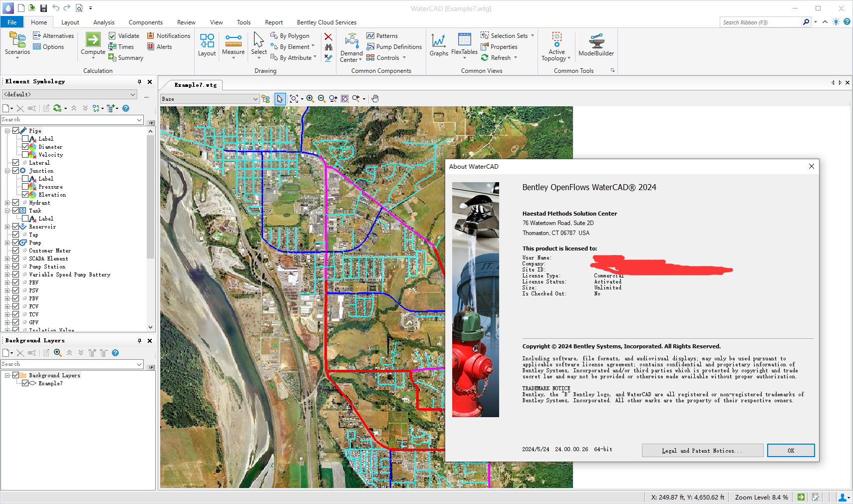Open Active Topology tool

click(x=556, y=46)
